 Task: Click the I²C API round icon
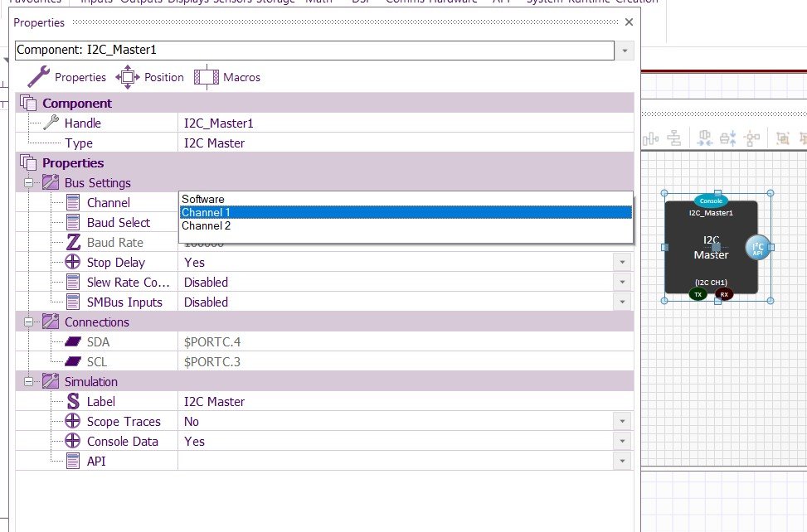tap(756, 248)
